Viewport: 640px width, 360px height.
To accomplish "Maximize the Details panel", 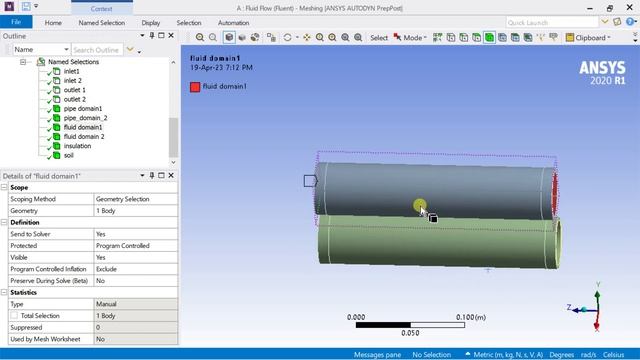I will 161,175.
